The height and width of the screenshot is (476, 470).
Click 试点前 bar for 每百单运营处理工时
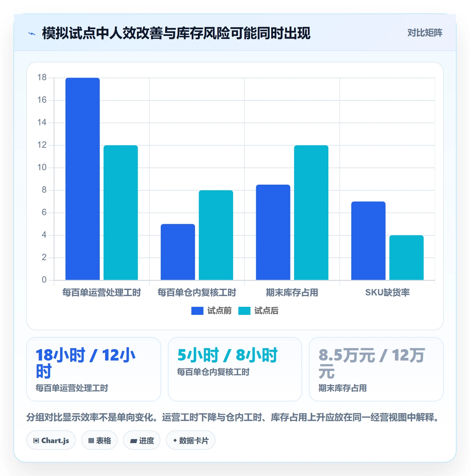click(83, 179)
